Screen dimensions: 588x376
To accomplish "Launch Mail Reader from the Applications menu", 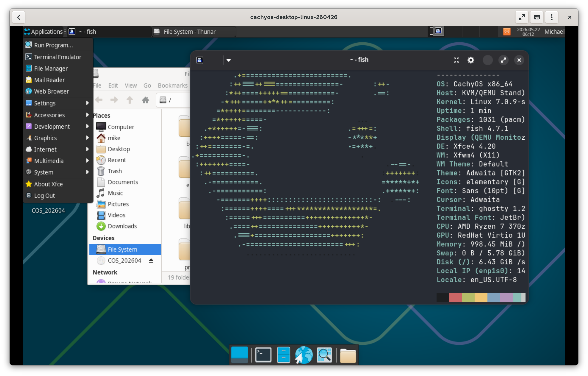I will click(58, 80).
